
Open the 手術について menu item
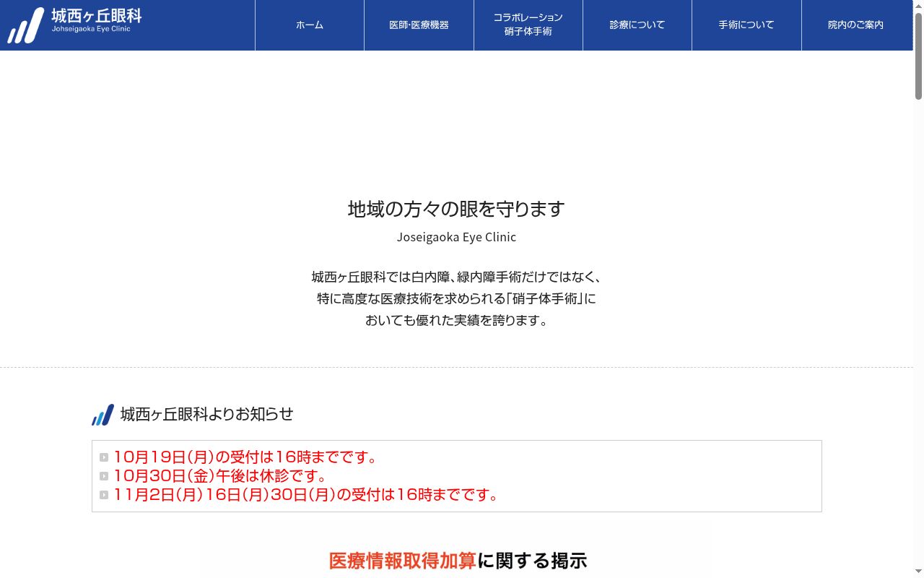click(746, 25)
